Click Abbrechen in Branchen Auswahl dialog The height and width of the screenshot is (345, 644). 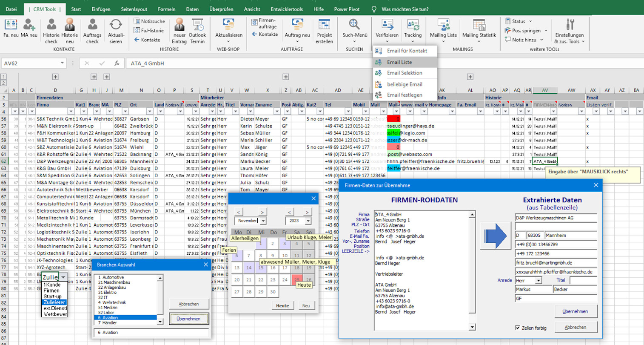189,304
